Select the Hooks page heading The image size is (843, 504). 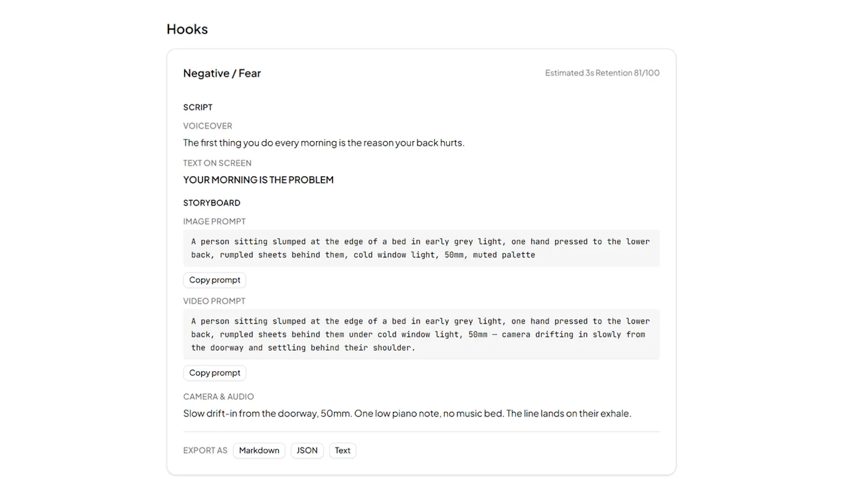187,29
